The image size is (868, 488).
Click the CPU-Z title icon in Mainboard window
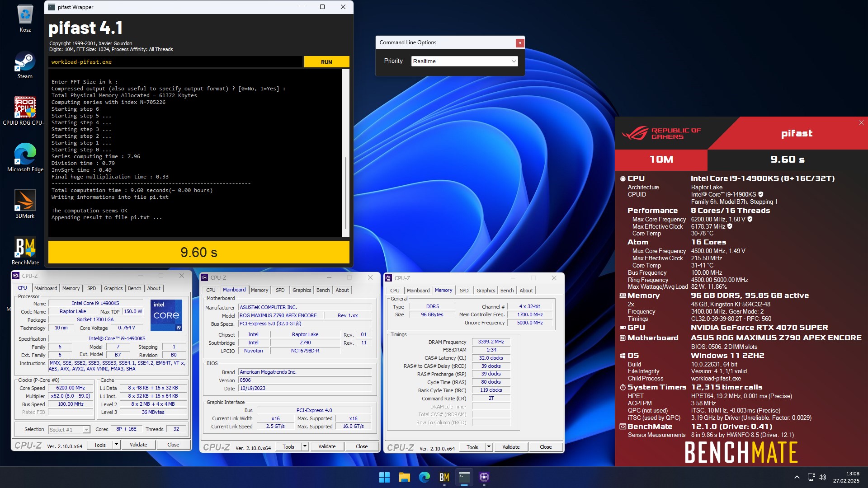pyautogui.click(x=205, y=278)
